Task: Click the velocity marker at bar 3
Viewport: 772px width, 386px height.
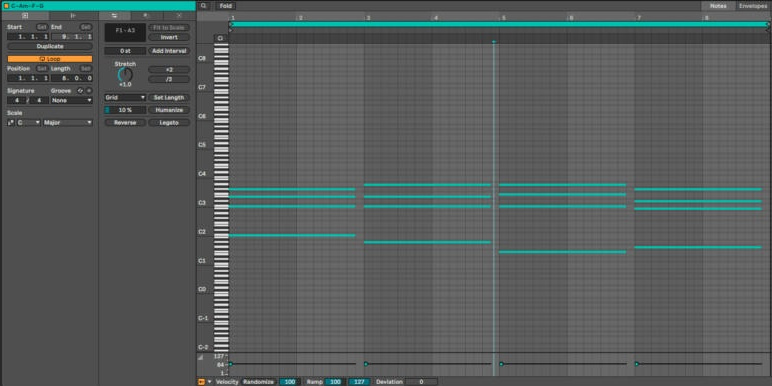Action: click(366, 364)
